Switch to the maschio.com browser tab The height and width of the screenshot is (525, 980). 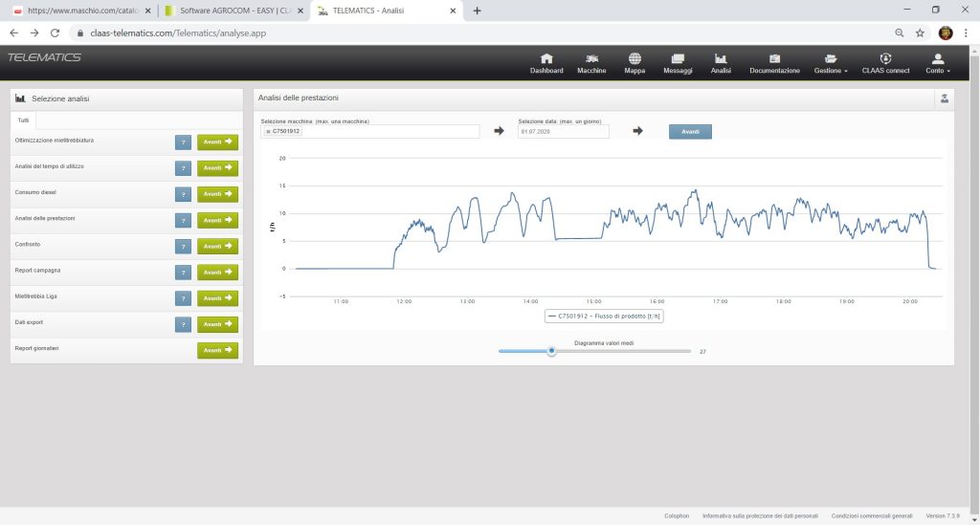[82, 11]
